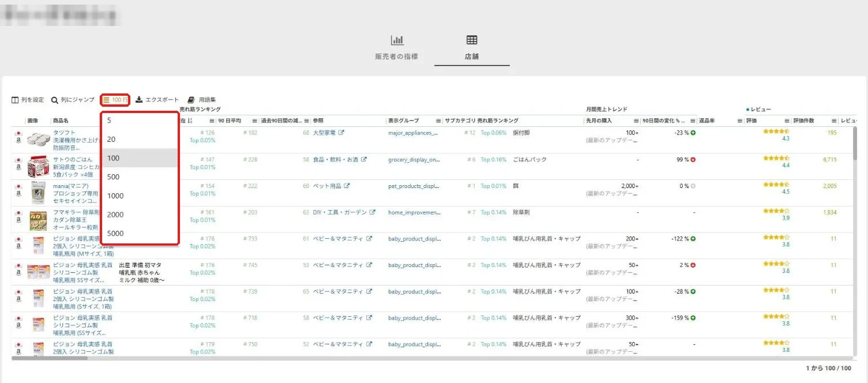Click grocery_display_on display group link
Viewport: 868px width, 383px height.
tap(413, 159)
